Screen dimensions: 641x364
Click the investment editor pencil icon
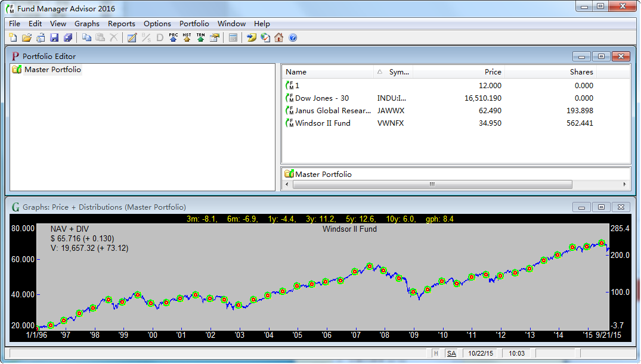132,38
